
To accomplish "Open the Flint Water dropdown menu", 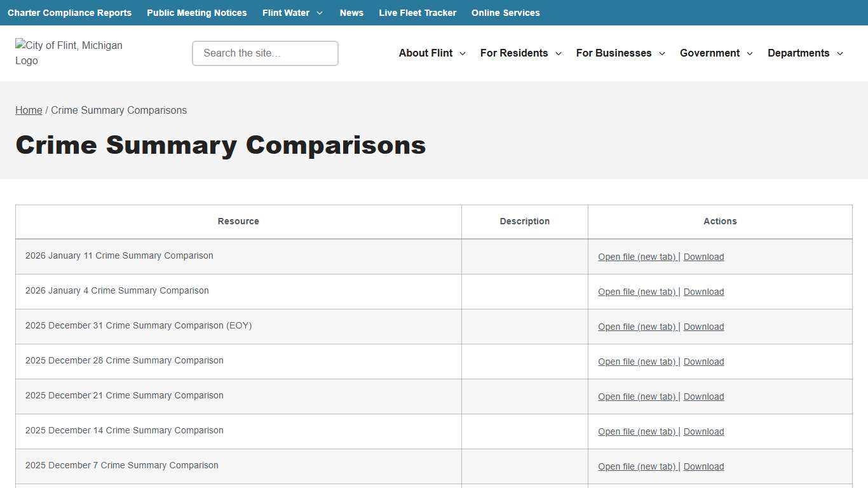I will point(292,13).
